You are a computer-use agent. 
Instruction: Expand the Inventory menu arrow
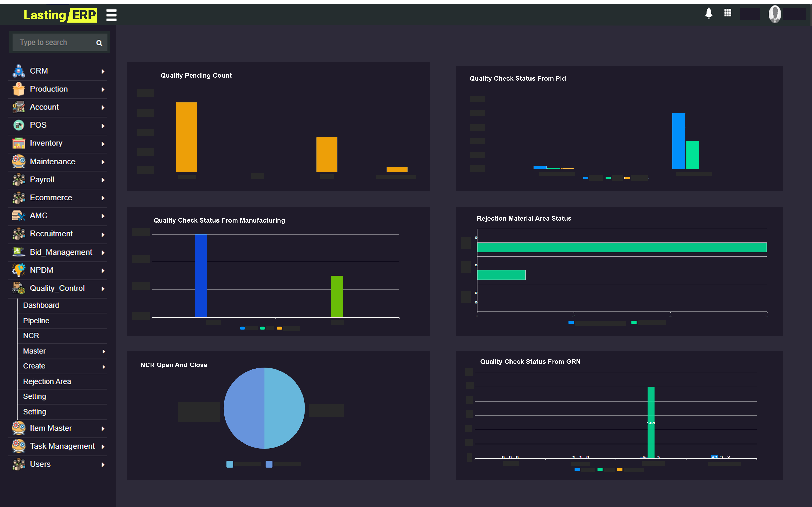pos(103,144)
